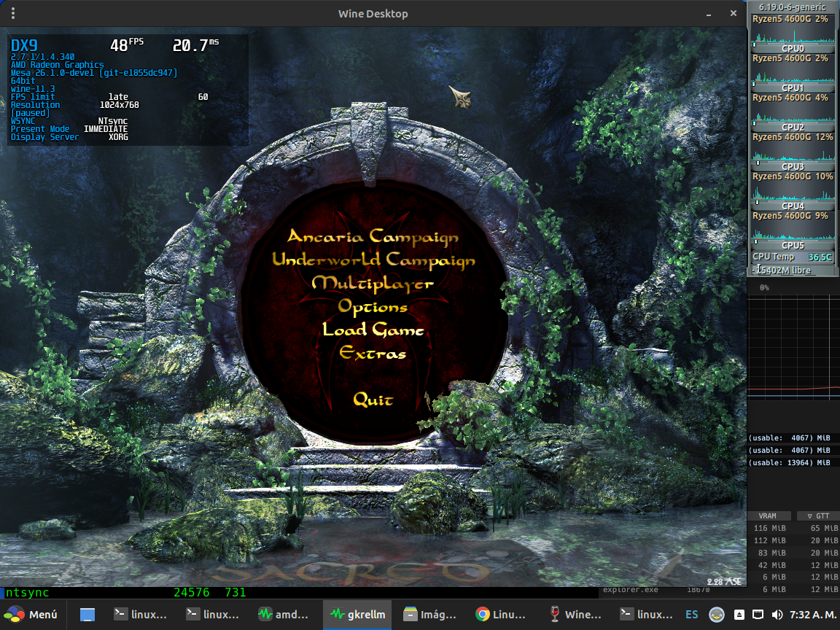Viewport: 840px width, 630px height.
Task: Click the CPU4 panel label in gkrellm
Action: (793, 206)
